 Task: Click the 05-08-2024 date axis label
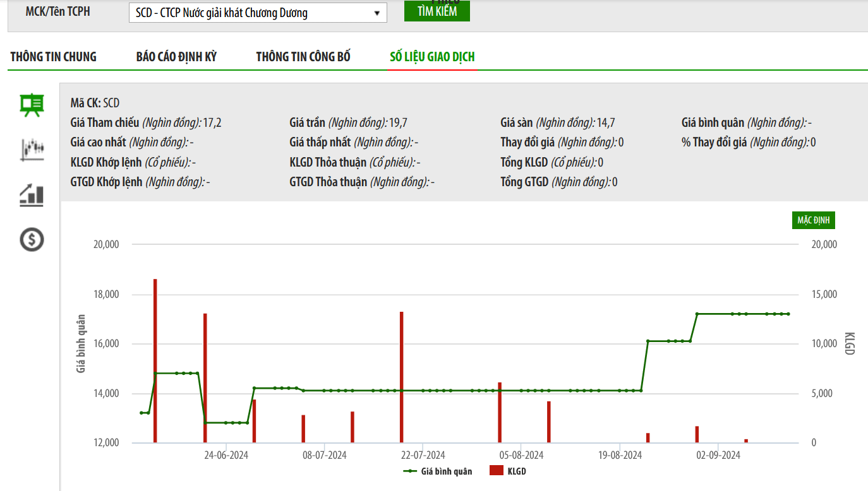pyautogui.click(x=521, y=455)
